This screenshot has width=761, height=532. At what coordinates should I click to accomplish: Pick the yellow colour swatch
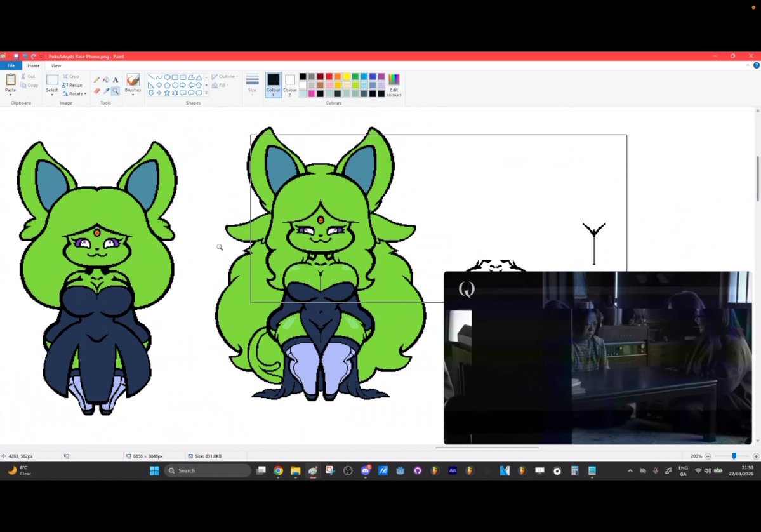(347, 76)
